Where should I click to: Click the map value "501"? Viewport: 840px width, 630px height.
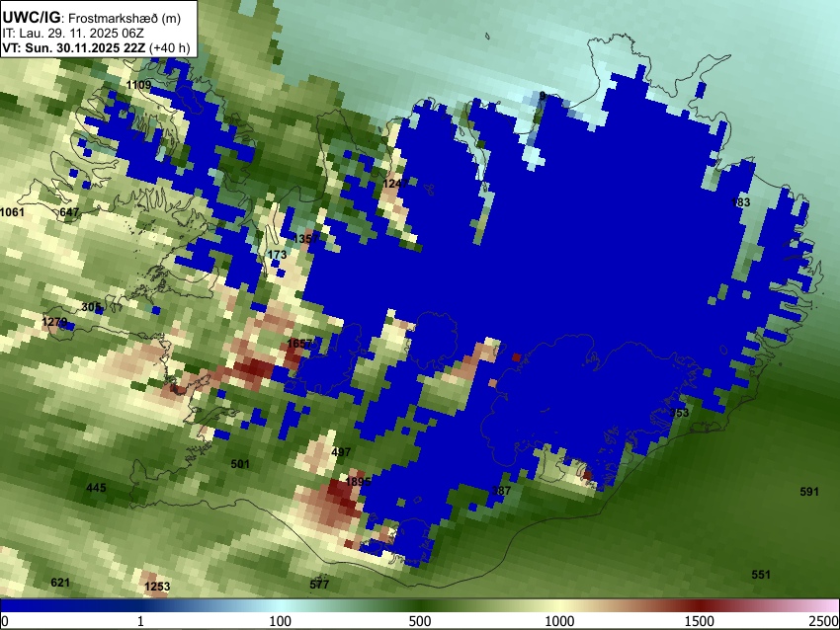[240, 463]
